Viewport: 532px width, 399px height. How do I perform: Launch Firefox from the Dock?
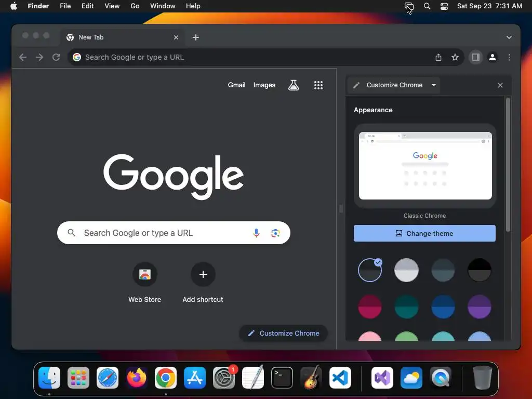[137, 378]
